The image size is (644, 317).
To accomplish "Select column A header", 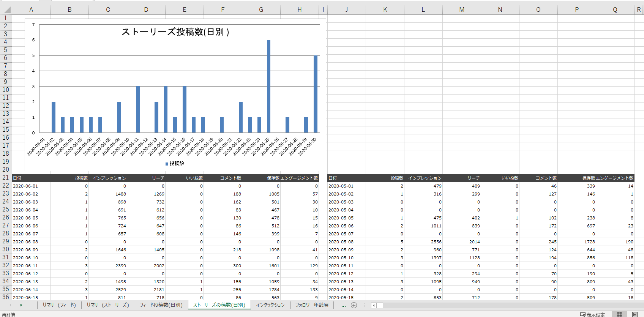I will click(31, 10).
